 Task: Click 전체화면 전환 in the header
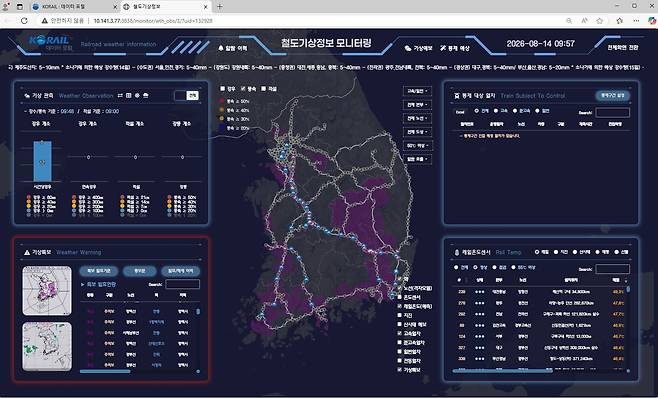point(623,48)
